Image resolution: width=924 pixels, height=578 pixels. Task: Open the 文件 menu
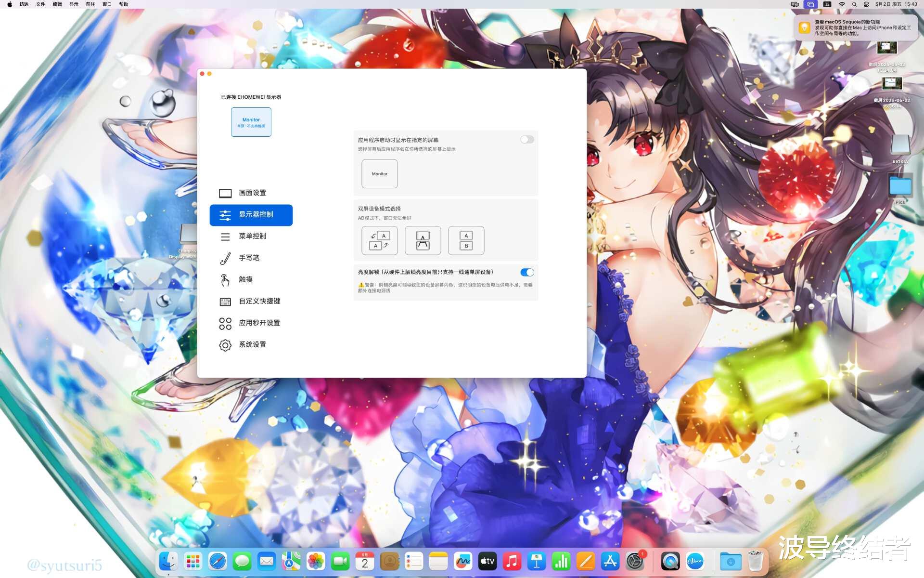point(40,4)
